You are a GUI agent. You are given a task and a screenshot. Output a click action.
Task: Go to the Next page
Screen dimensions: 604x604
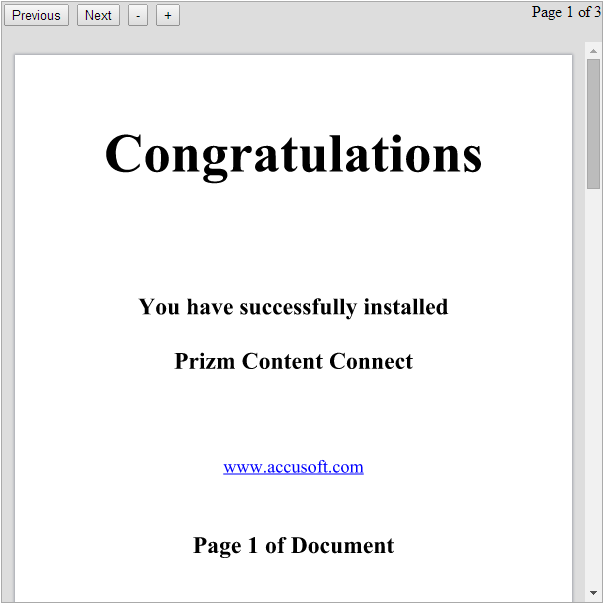click(98, 15)
